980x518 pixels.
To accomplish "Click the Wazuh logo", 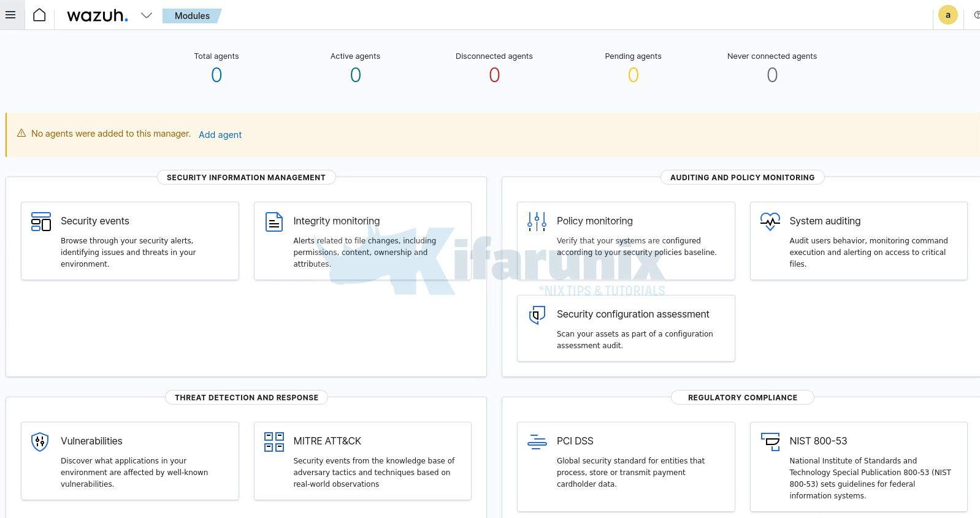I will tap(98, 15).
